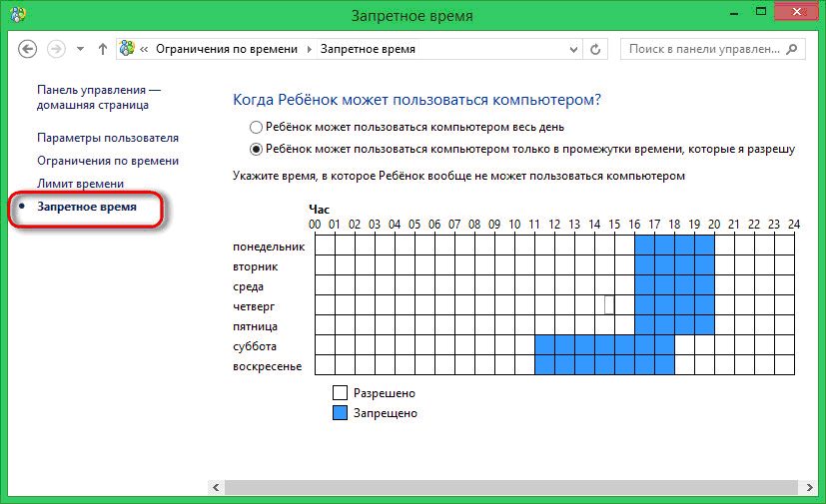
Task: Toggle the пятница 08–09 allowed cell
Action: 484,325
